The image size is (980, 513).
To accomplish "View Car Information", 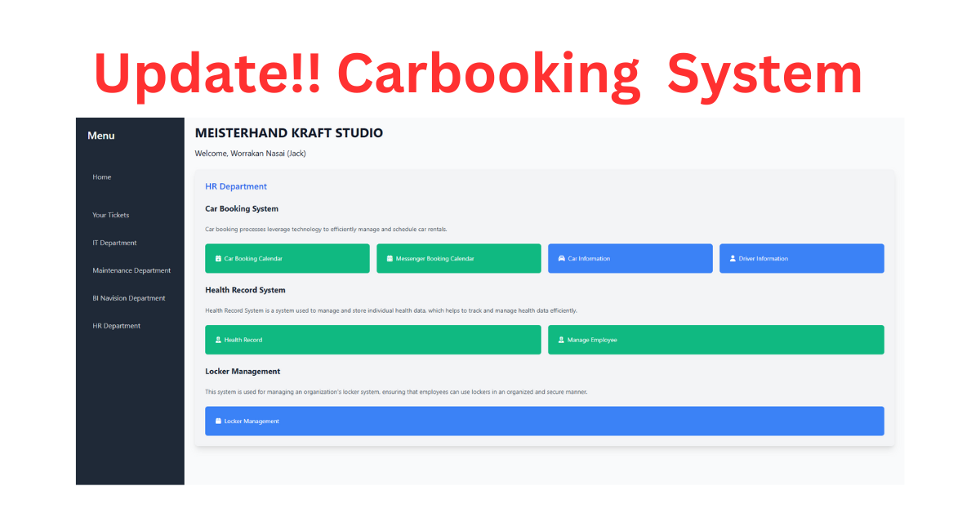I will point(630,258).
